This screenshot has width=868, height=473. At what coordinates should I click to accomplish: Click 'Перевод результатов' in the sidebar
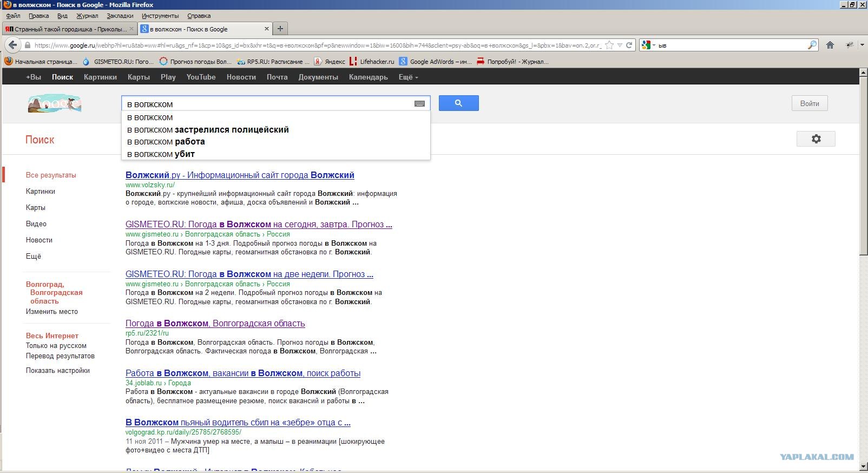[x=60, y=356]
